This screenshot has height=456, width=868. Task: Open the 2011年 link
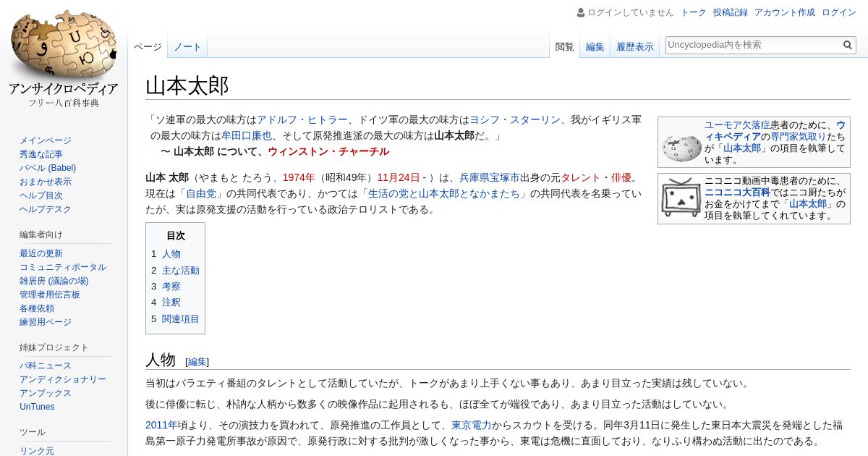coord(161,426)
